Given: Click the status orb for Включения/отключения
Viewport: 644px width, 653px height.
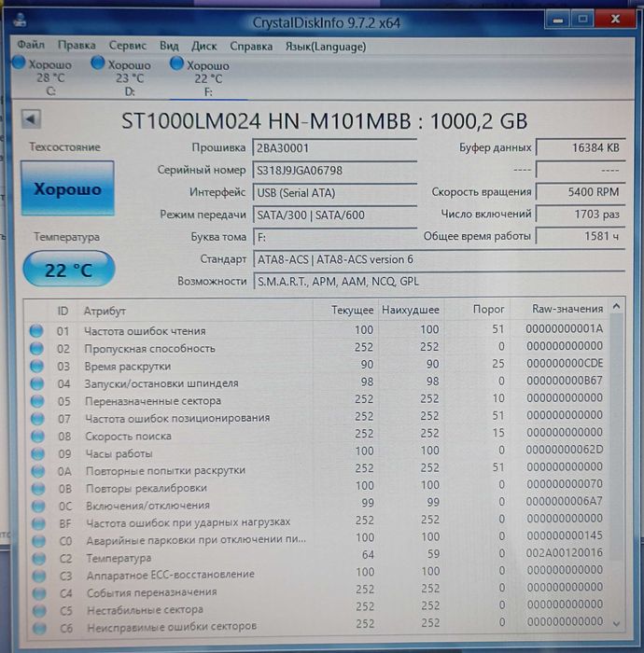Looking at the screenshot, I should 38,506.
